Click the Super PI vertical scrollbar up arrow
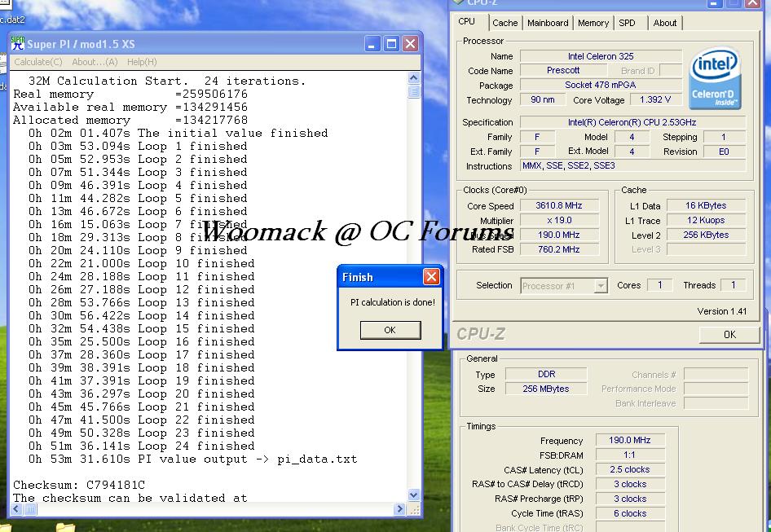The image size is (771, 532). click(413, 77)
